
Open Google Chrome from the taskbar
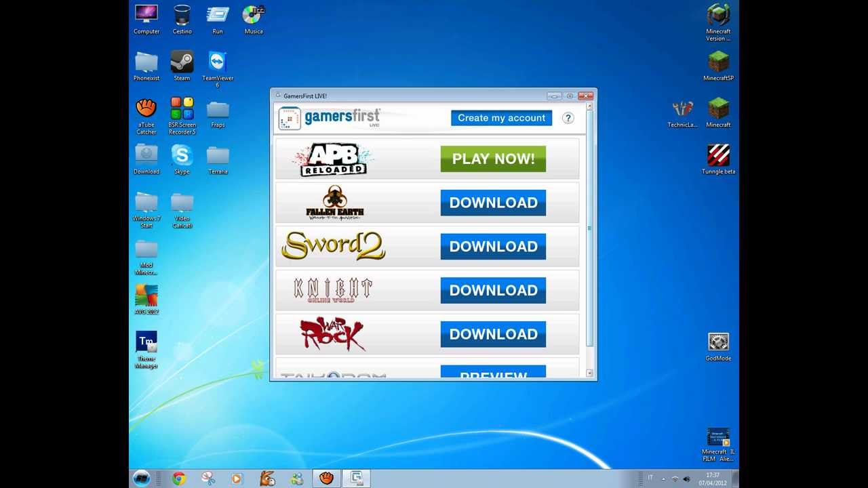(x=179, y=479)
